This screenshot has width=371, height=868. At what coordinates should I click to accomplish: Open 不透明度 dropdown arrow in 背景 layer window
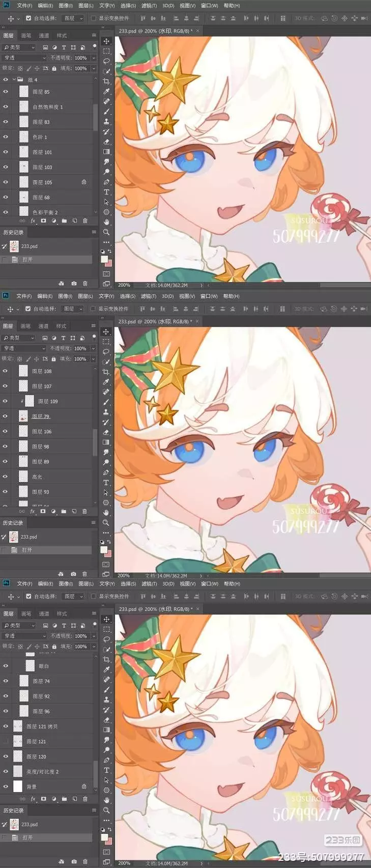click(x=94, y=636)
